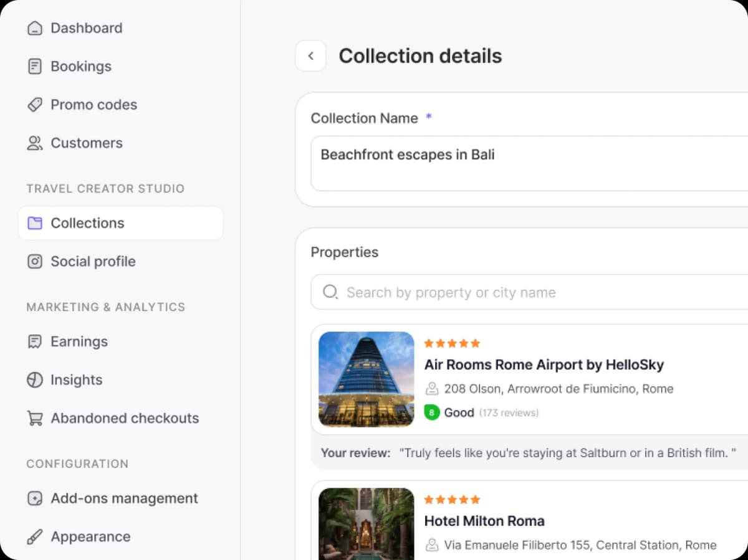Click the green rating badge beside Good

coord(431,412)
